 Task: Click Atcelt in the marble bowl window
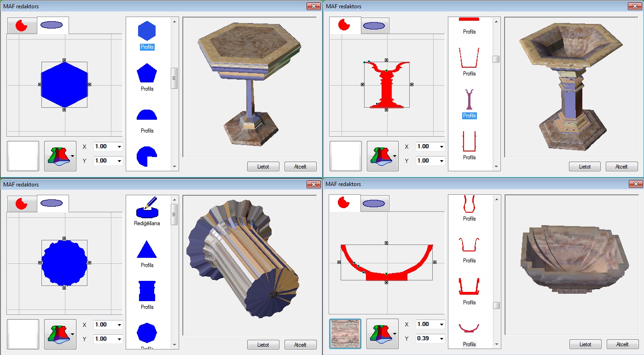click(622, 344)
